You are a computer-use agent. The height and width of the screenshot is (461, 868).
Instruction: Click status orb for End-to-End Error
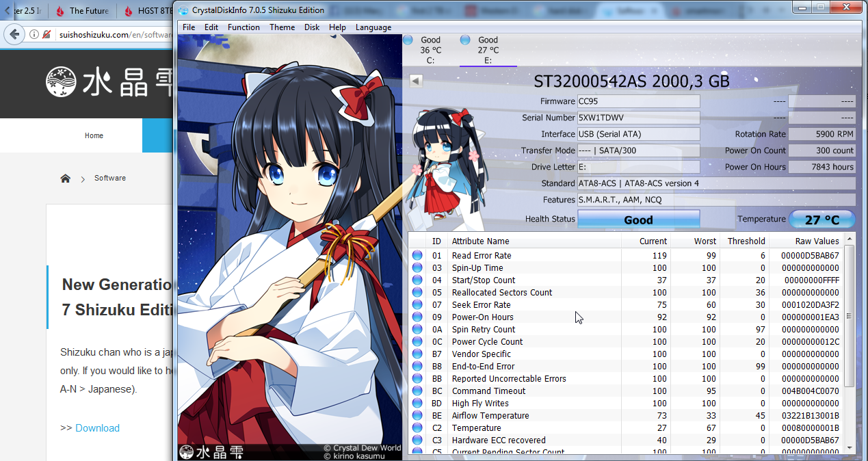[x=417, y=367]
